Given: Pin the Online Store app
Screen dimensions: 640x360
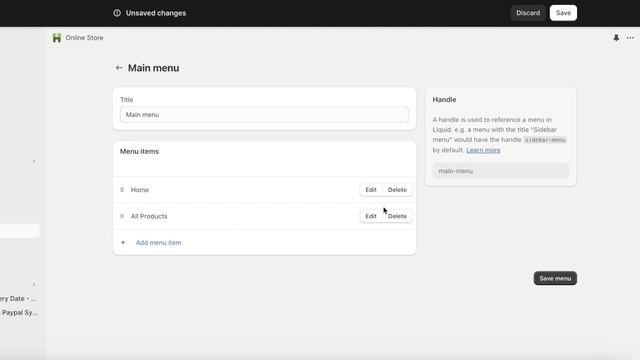Looking at the screenshot, I should click(616, 38).
